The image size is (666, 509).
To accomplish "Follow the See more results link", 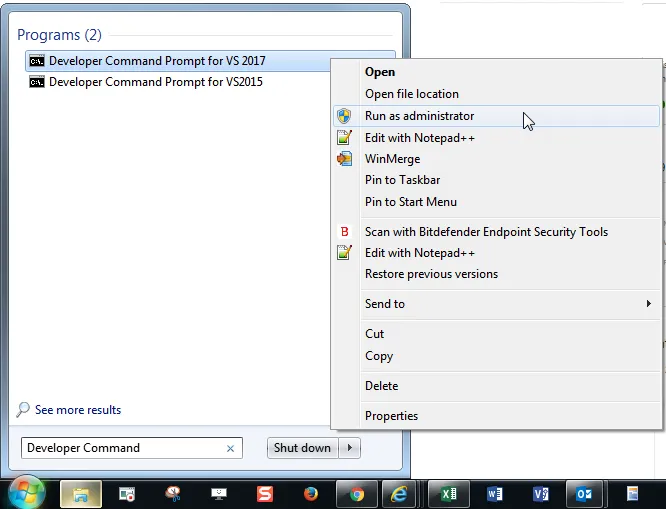I will click(x=78, y=410).
